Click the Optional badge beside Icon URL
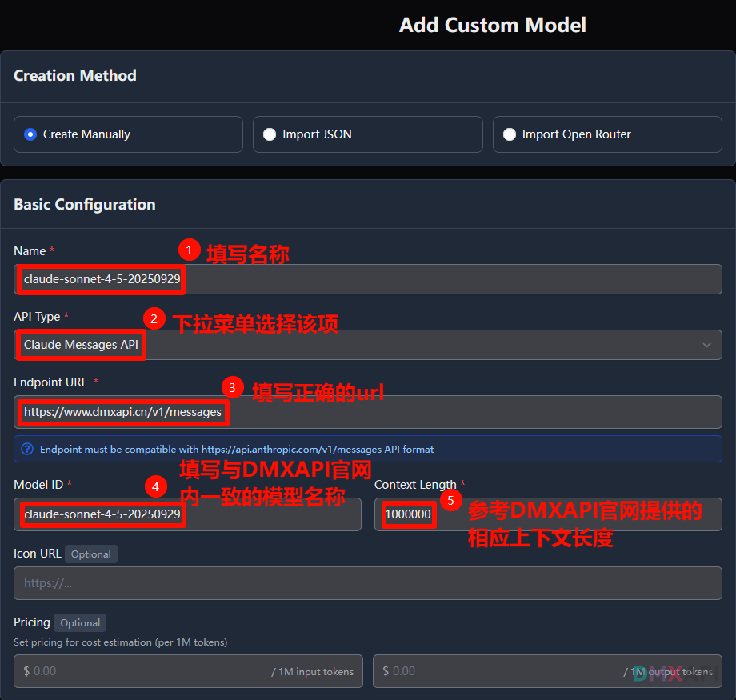Screen dimensions: 736x700 91,554
